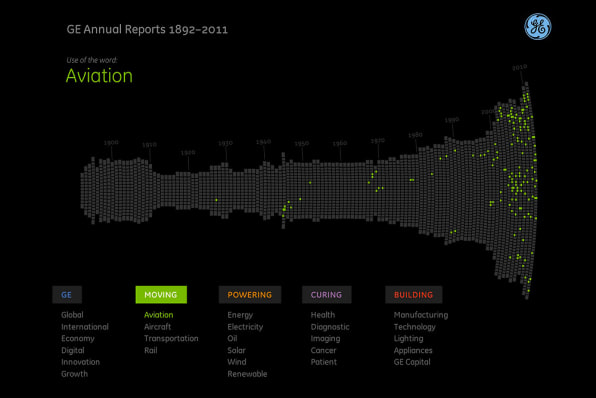The width and height of the screenshot is (596, 398).
Task: Open the POWERING category tab
Action: coord(250,295)
